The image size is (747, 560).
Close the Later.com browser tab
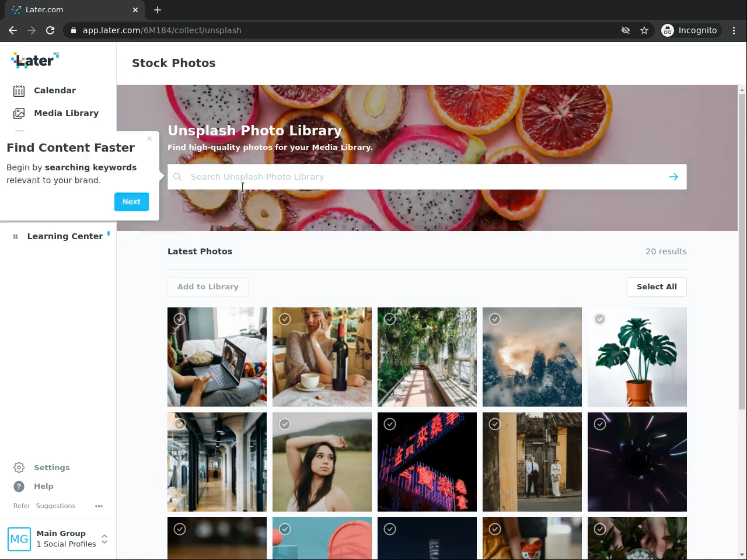[x=135, y=10]
